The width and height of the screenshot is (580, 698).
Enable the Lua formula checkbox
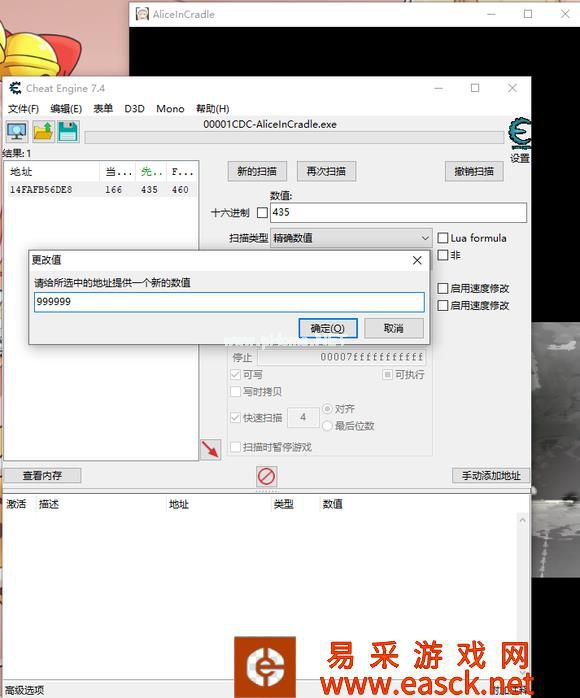[442, 238]
